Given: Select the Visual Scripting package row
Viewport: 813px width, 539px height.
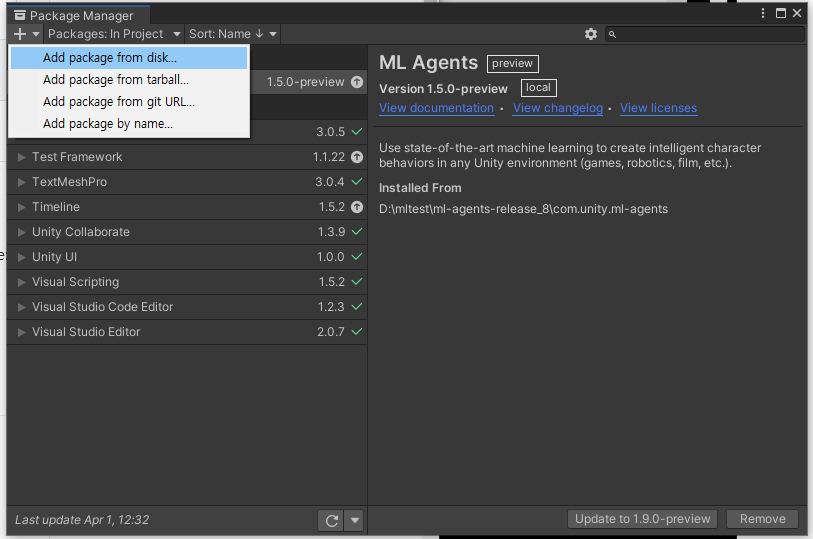Looking at the screenshot, I should tap(187, 282).
